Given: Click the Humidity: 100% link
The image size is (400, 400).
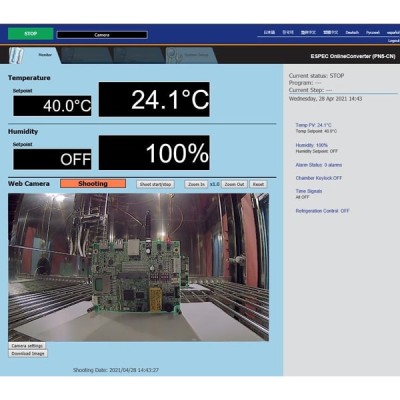Looking at the screenshot, I should [x=312, y=145].
